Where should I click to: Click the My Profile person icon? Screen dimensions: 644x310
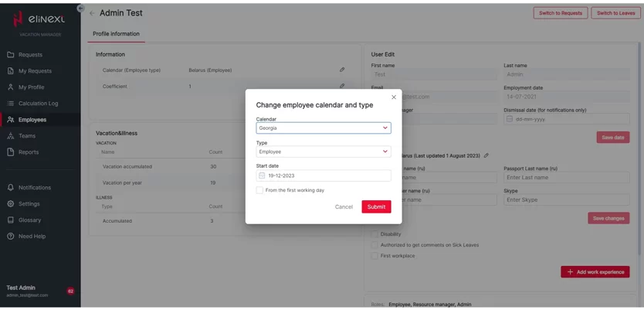click(x=11, y=87)
